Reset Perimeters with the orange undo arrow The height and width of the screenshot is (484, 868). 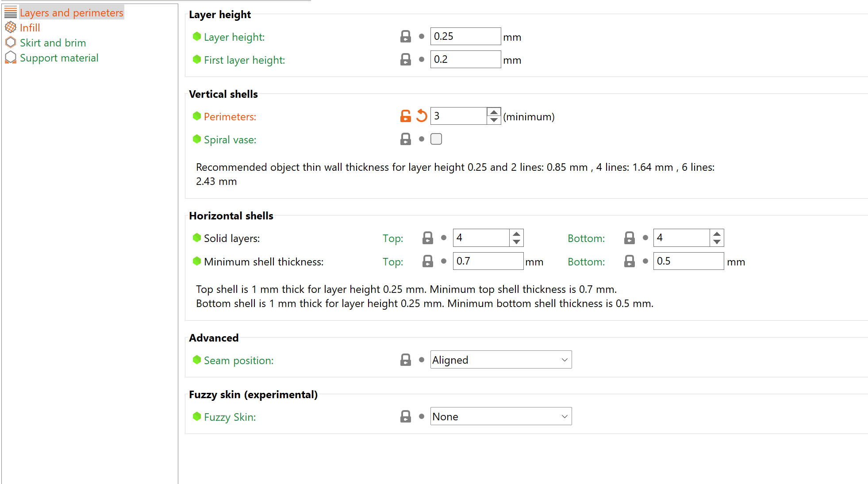422,116
